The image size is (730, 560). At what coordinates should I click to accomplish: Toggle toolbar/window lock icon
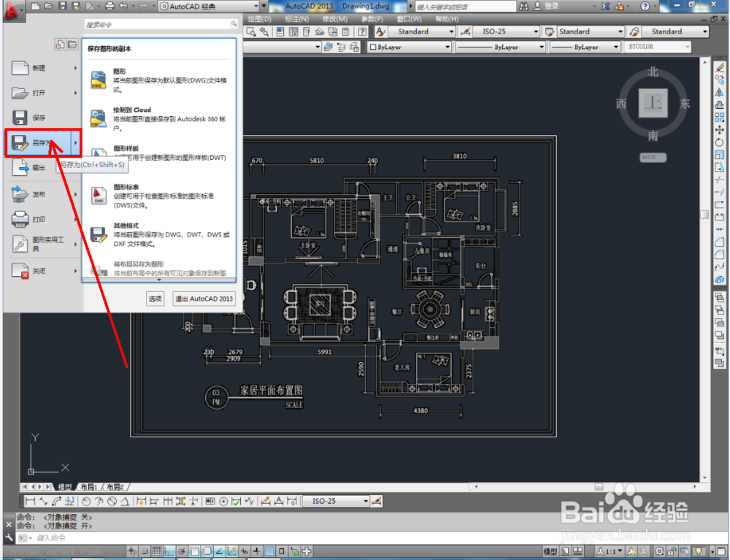tap(672, 552)
